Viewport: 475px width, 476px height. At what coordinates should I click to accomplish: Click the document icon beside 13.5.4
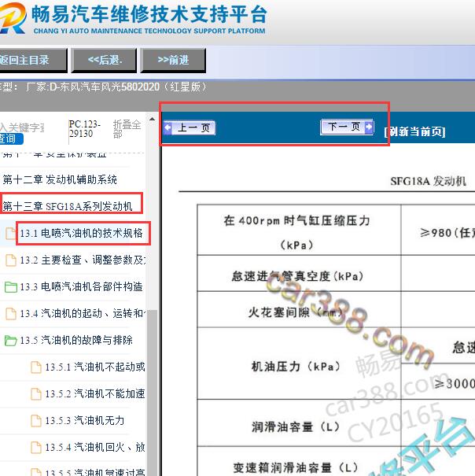tap(36, 448)
